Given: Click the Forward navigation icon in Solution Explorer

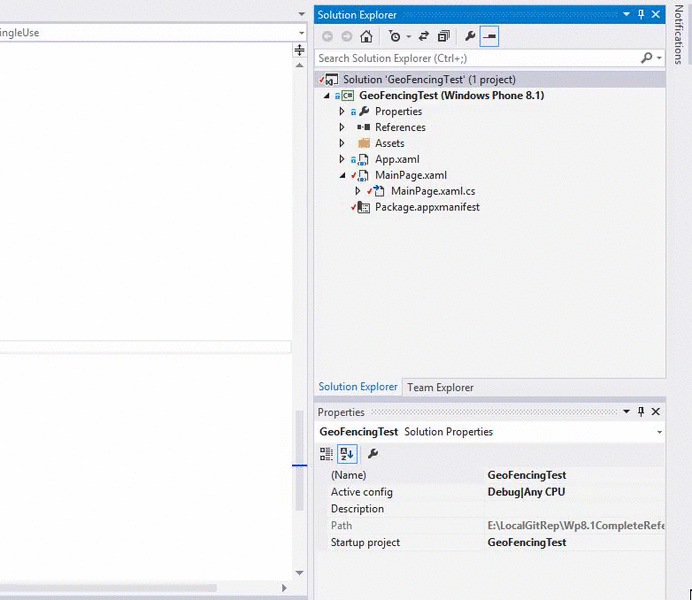Looking at the screenshot, I should coord(347,36).
